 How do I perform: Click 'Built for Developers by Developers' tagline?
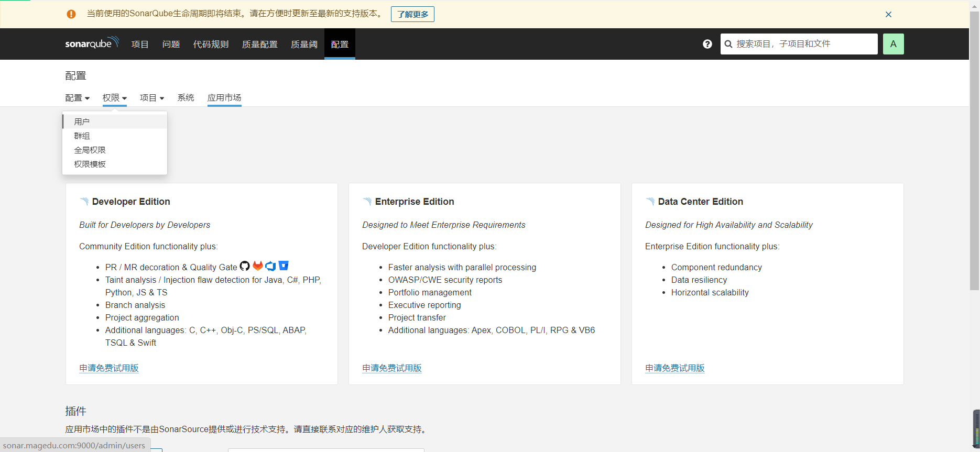[x=145, y=225]
